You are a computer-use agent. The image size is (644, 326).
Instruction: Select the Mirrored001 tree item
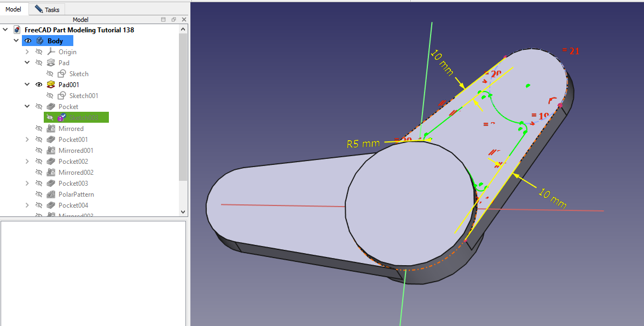click(x=76, y=151)
